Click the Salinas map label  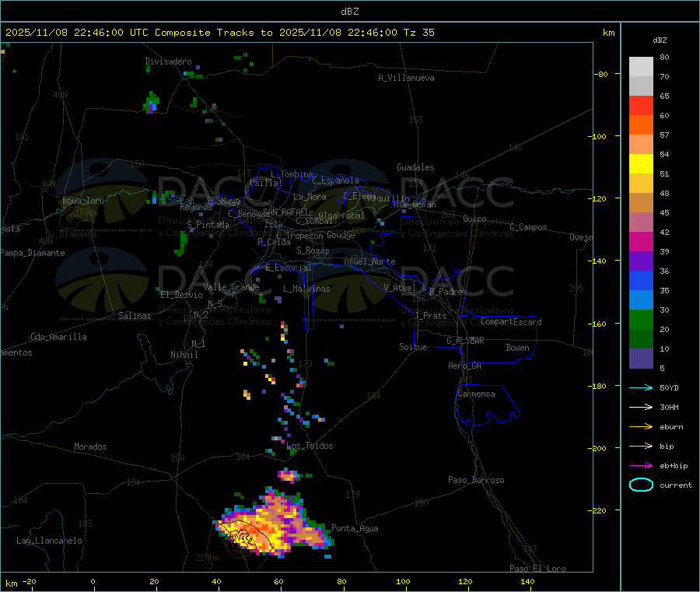(135, 316)
